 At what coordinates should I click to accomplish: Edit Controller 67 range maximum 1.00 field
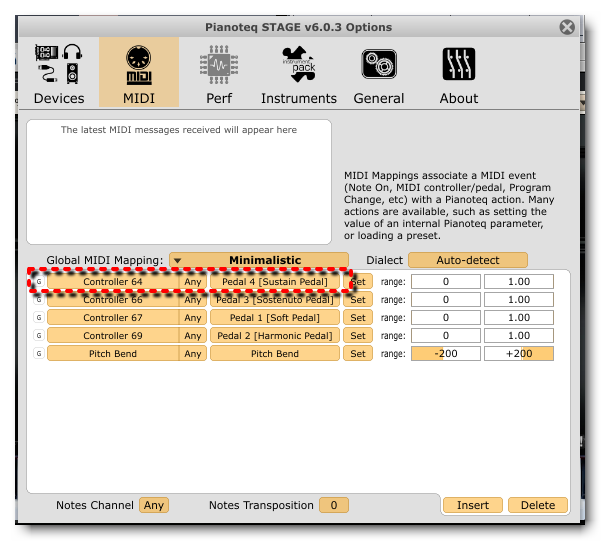tap(519, 317)
